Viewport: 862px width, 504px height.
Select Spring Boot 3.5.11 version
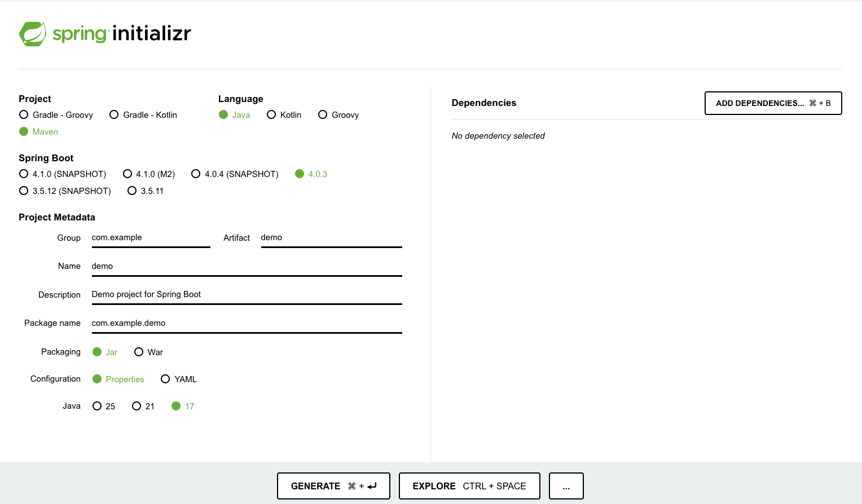132,191
